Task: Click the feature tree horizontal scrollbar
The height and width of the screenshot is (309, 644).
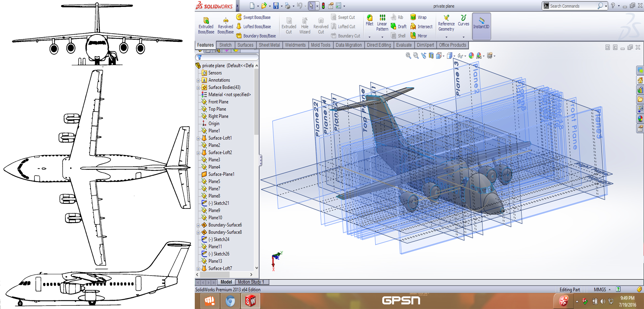Action: coord(215,275)
